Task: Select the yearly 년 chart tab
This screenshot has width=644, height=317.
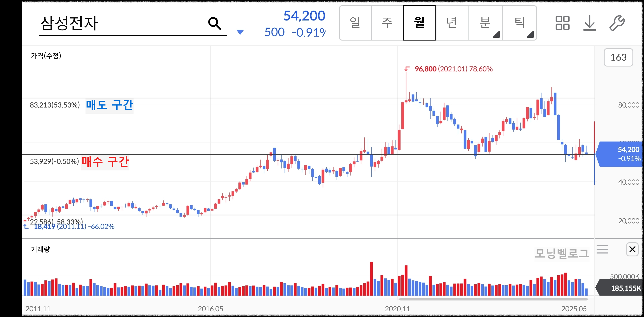Action: (451, 23)
